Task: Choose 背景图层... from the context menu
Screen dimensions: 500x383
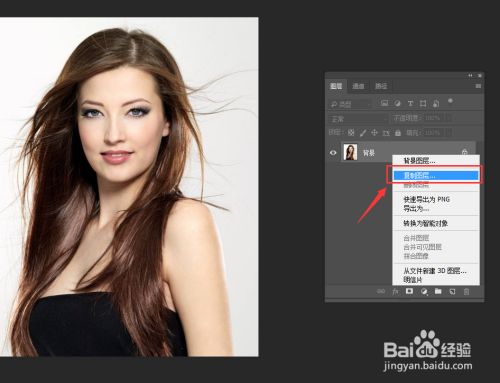Action: pyautogui.click(x=436, y=161)
